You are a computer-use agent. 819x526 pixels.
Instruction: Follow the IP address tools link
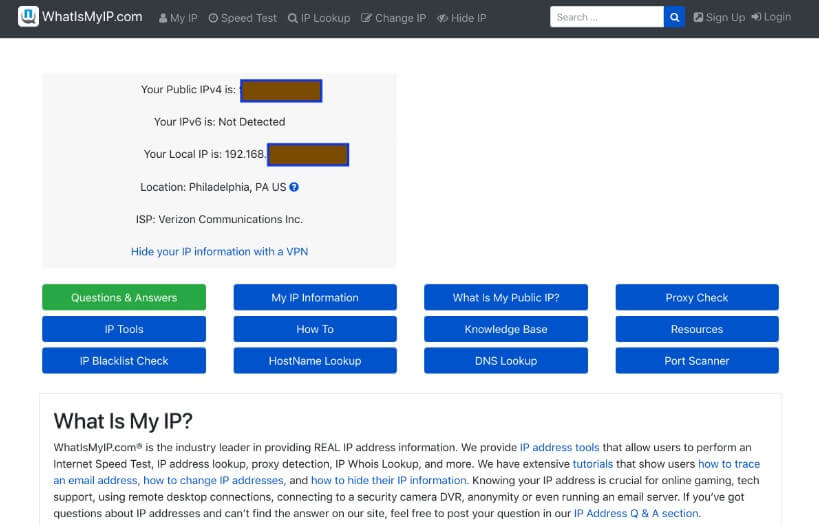coord(559,447)
